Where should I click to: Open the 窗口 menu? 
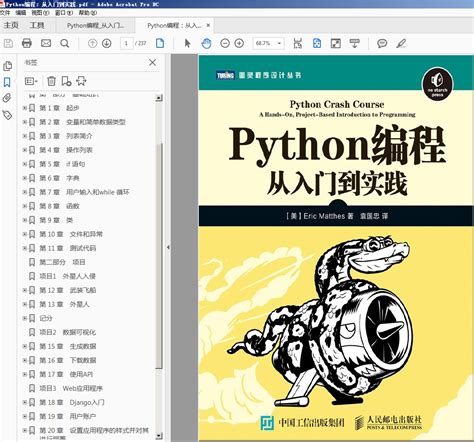[x=63, y=13]
